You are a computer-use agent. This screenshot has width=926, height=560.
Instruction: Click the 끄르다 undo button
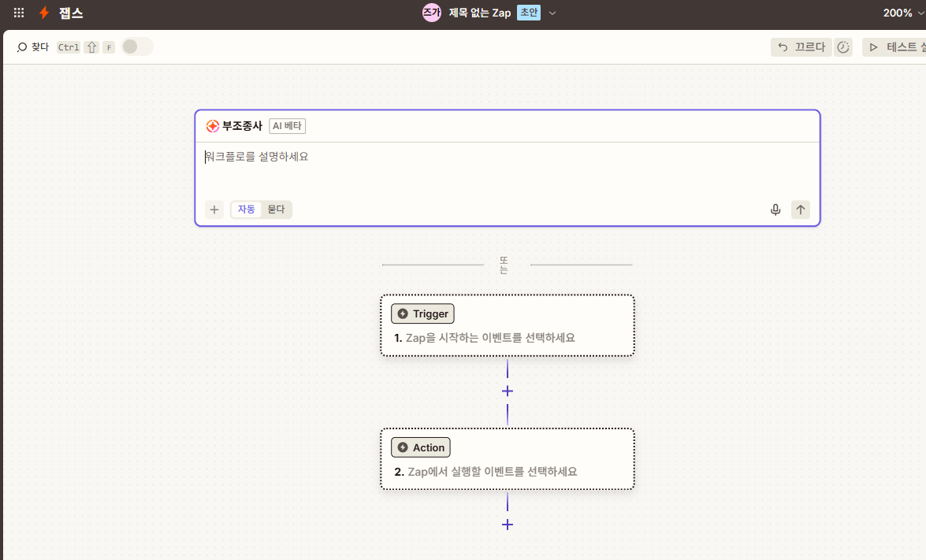point(801,47)
